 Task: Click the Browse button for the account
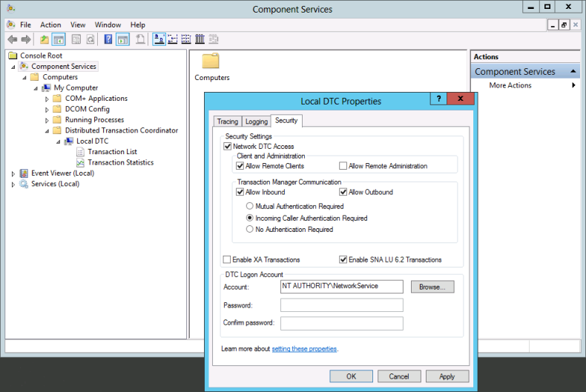(432, 287)
